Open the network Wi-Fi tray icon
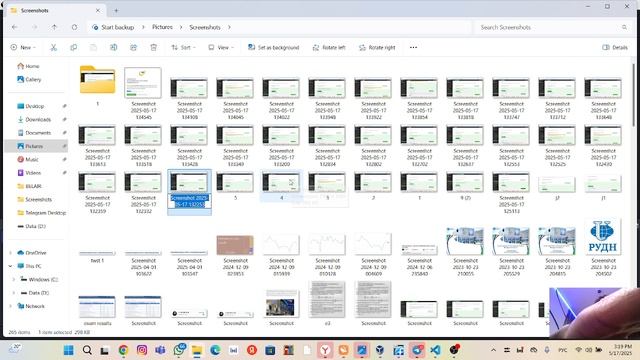The image size is (640, 360). coord(578,350)
